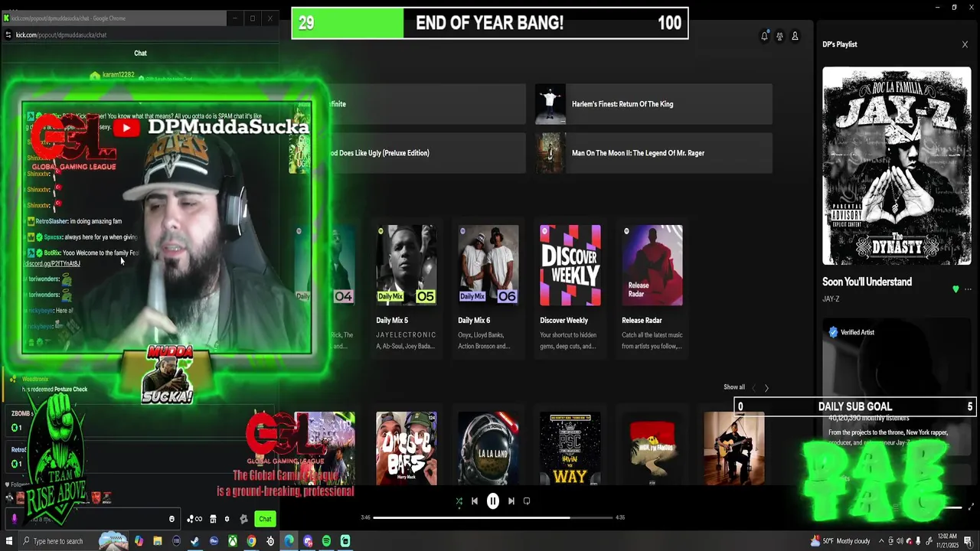This screenshot has height=551, width=980.
Task: Open Microsoft Copilot from the taskbar
Action: click(139, 541)
